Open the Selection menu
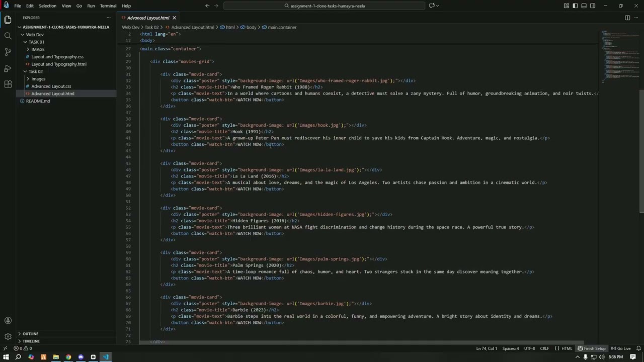This screenshot has width=644, height=362. click(47, 6)
